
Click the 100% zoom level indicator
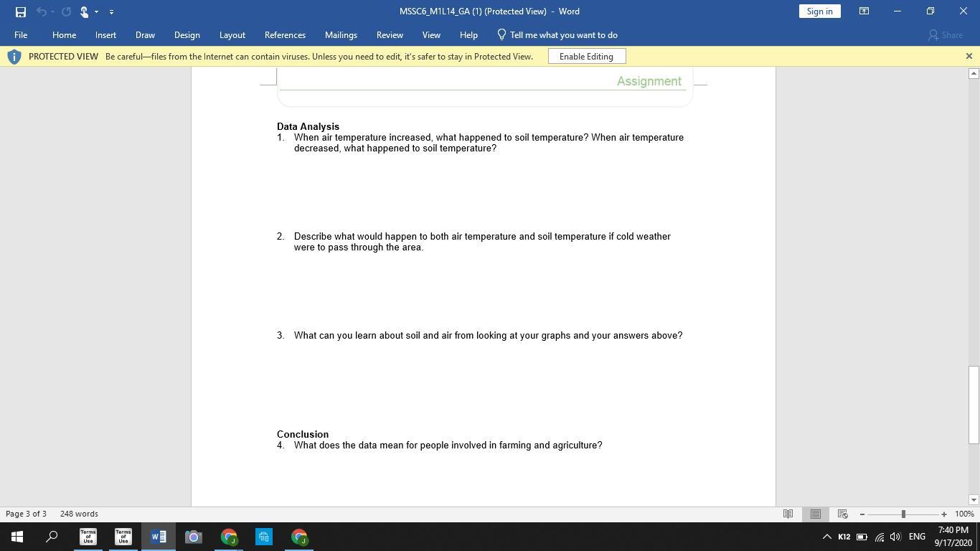pyautogui.click(x=964, y=514)
